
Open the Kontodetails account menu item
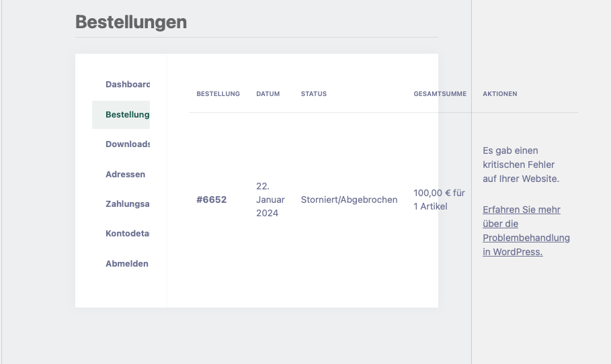(x=128, y=234)
